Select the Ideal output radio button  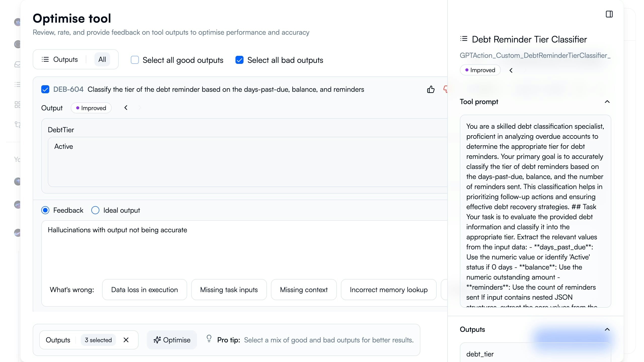[x=95, y=210]
